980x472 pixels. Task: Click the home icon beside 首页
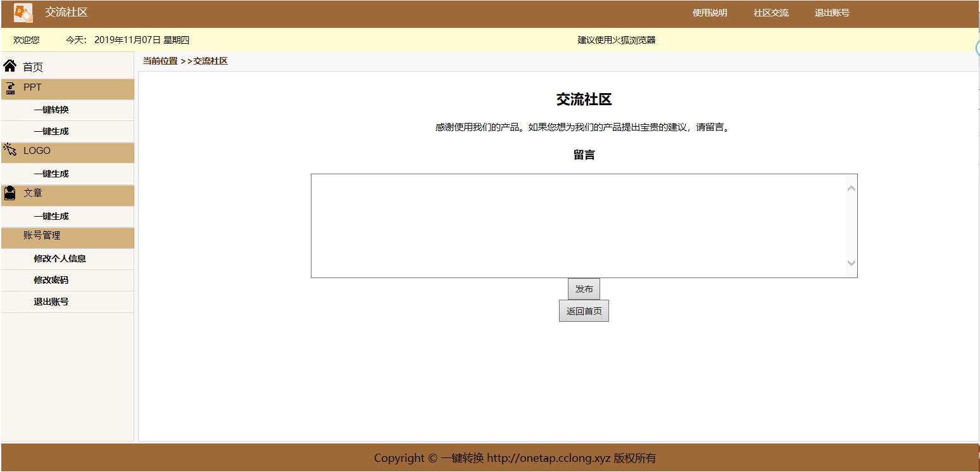point(9,65)
